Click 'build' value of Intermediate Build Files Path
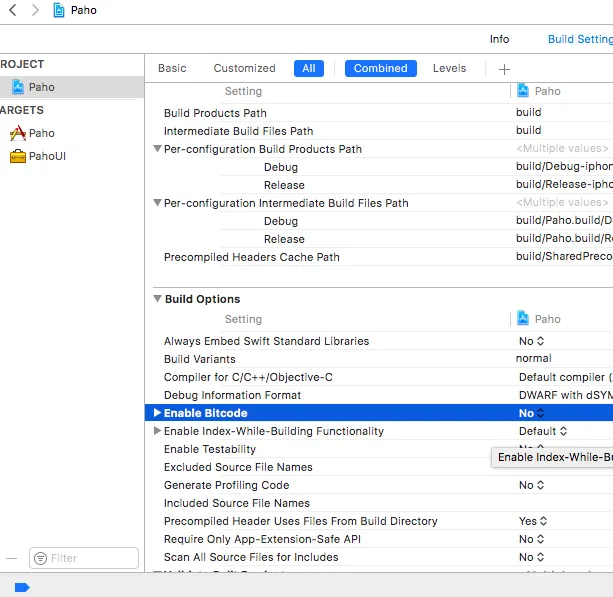This screenshot has height=597, width=613. click(529, 130)
